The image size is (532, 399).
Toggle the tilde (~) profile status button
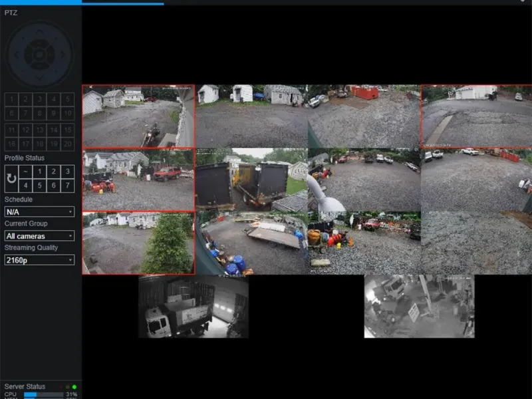(x=25, y=172)
